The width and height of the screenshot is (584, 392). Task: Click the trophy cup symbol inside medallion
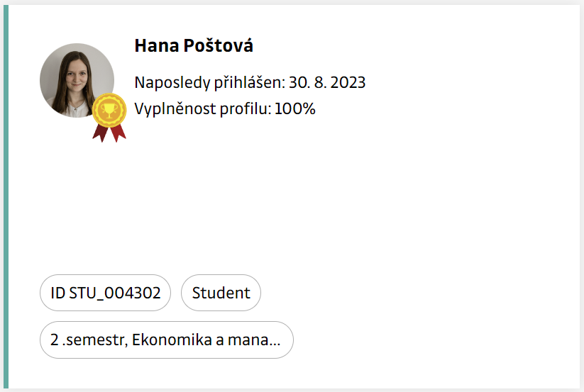[109, 109]
